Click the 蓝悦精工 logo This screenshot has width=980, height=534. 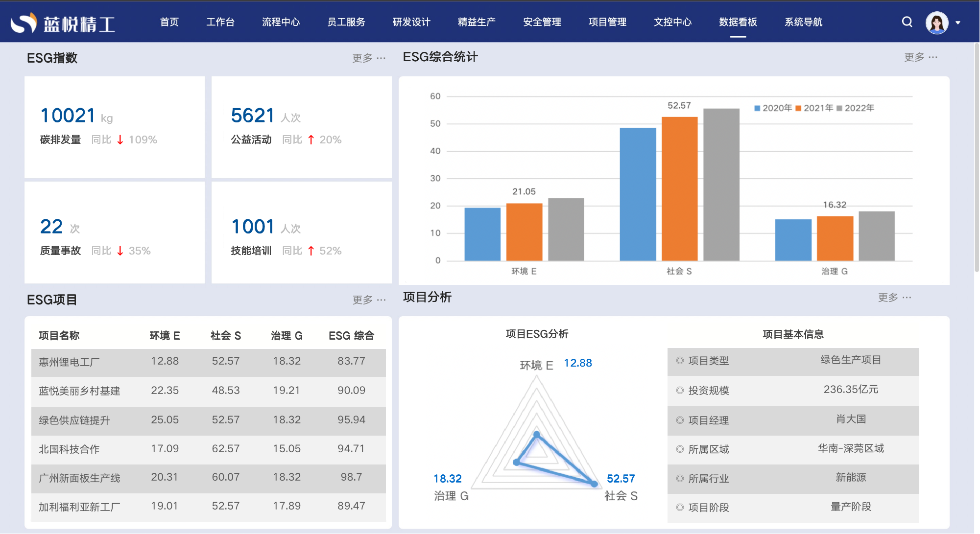63,23
